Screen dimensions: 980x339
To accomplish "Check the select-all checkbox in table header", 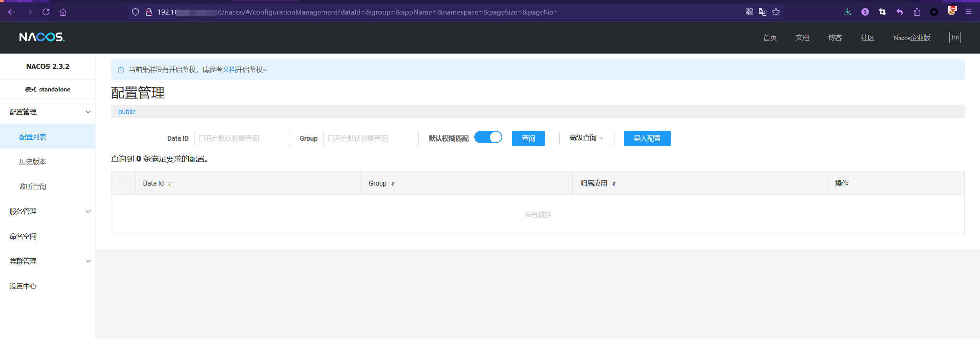I will [123, 183].
